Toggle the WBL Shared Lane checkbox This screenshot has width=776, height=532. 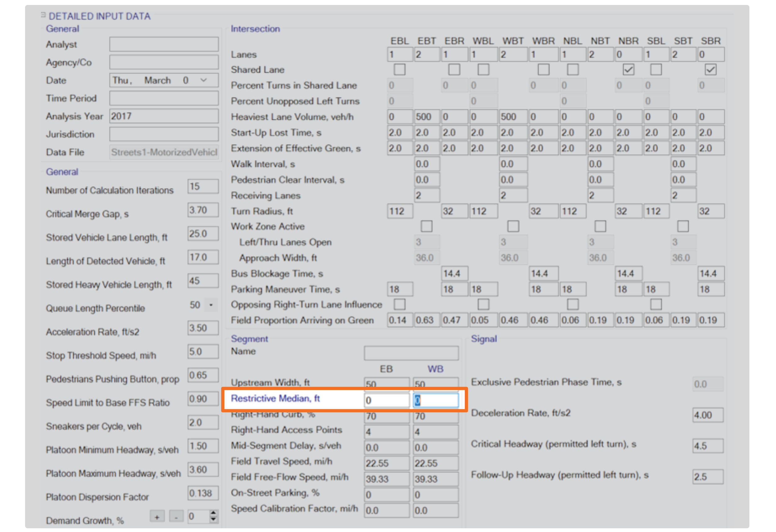[483, 69]
